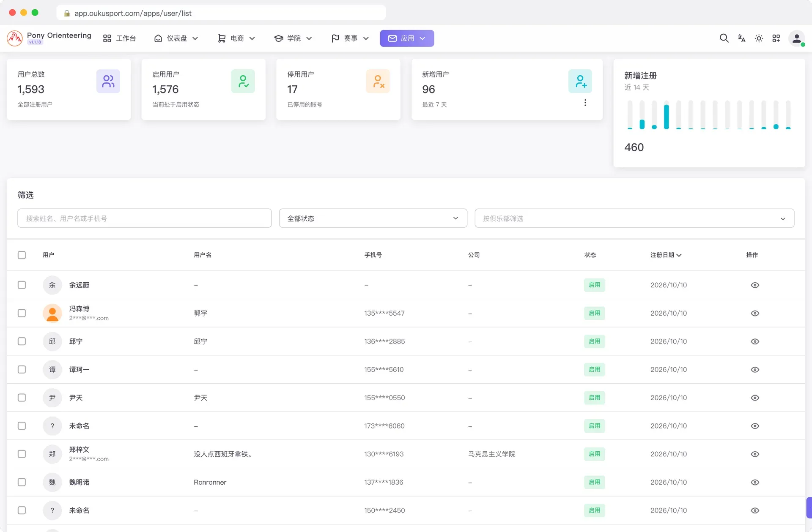The width and height of the screenshot is (812, 532).
Task: Select the checkbox for 尹天
Action: point(22,398)
